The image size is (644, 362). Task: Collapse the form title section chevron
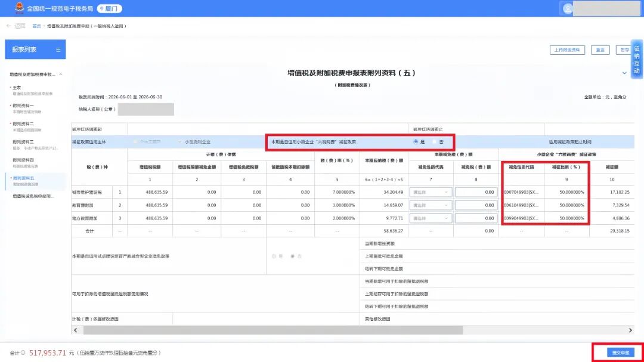[x=624, y=73]
